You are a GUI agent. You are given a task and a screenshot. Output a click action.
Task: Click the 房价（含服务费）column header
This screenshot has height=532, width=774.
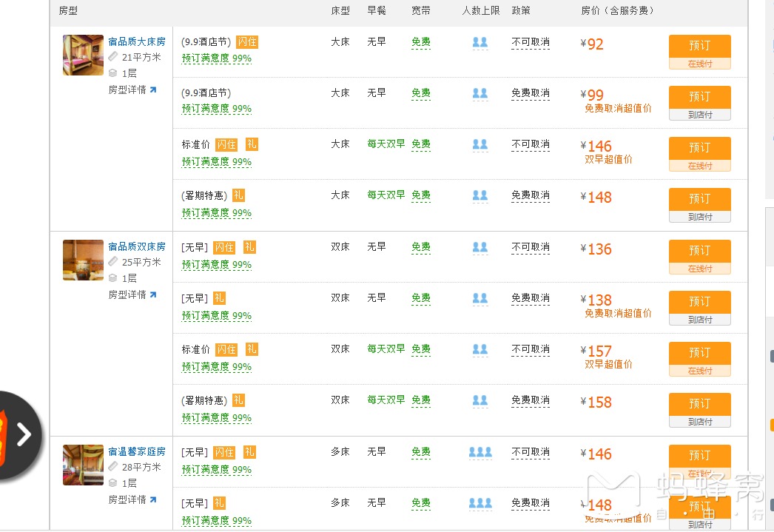(x=618, y=10)
